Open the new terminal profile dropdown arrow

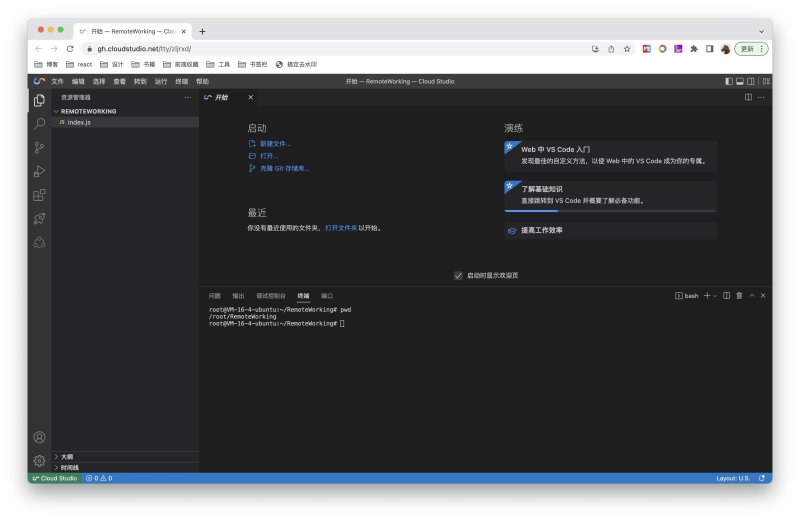coord(715,295)
